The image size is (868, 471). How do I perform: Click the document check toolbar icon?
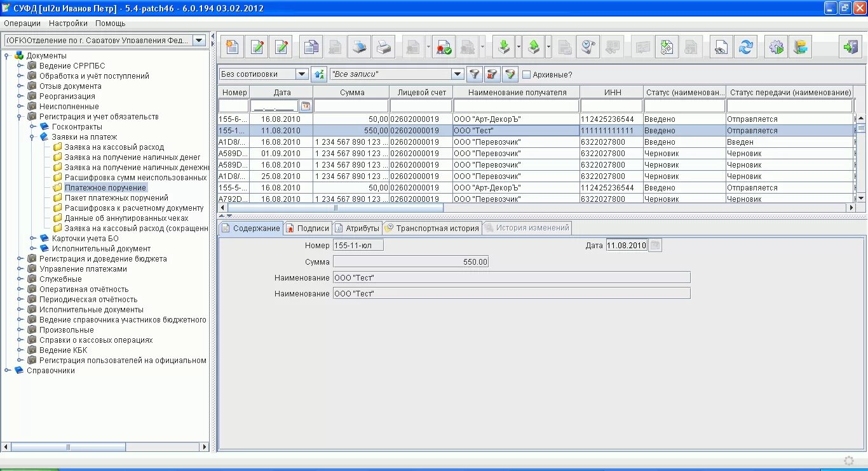(x=667, y=47)
